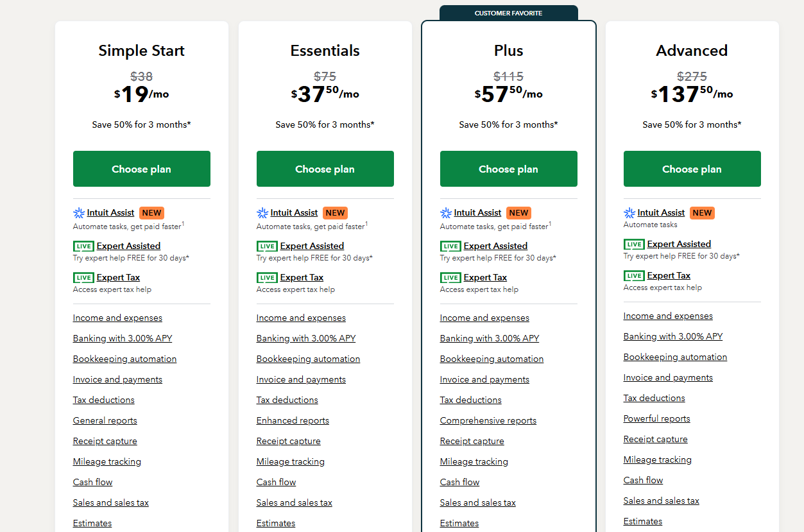The image size is (804, 532).
Task: Open the Expert Assisted link under Essentials
Action: (312, 245)
